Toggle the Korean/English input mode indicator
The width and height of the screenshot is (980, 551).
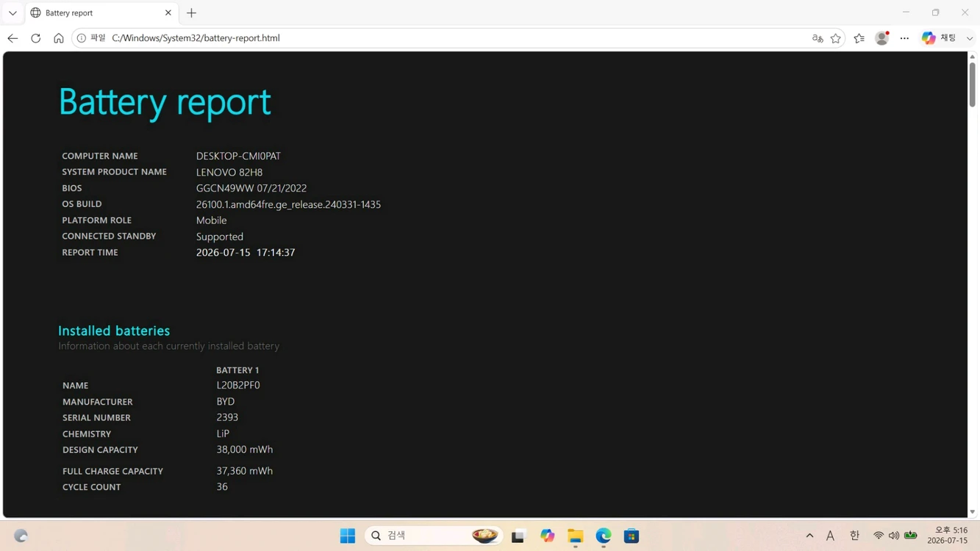coord(854,536)
